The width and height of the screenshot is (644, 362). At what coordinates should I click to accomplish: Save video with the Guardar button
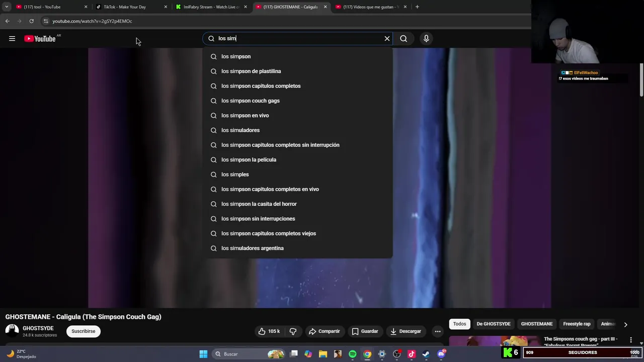click(x=365, y=331)
